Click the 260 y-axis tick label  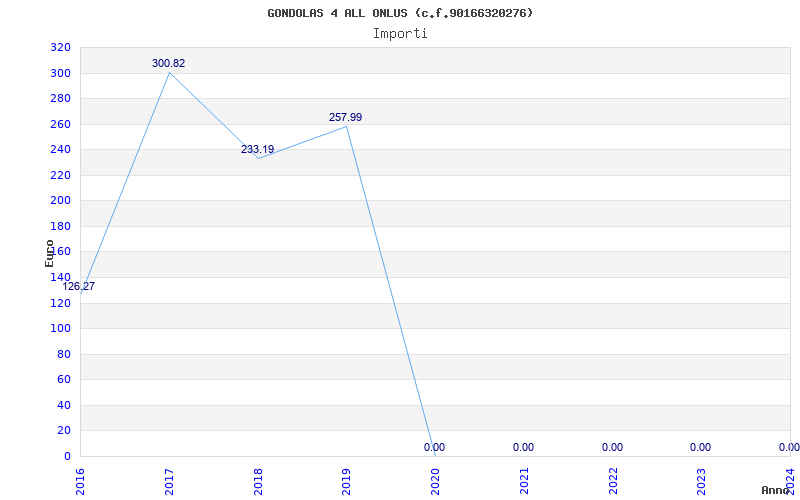pyautogui.click(x=60, y=124)
